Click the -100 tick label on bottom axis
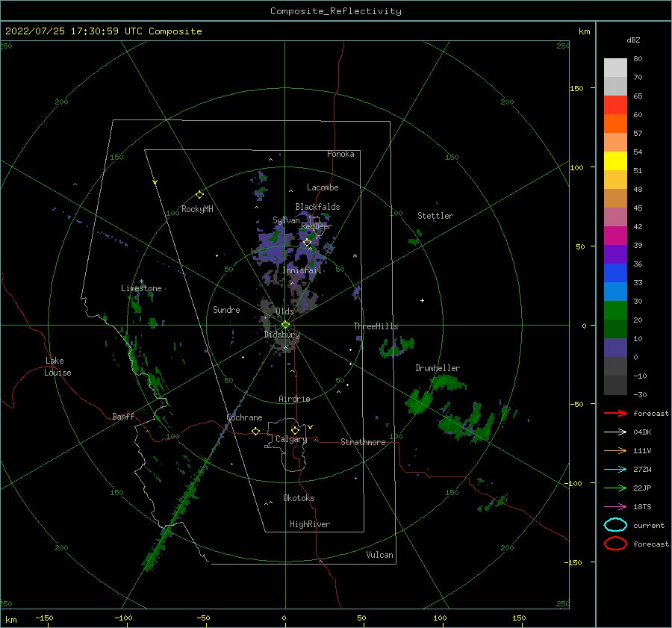This screenshot has width=672, height=628. click(123, 618)
